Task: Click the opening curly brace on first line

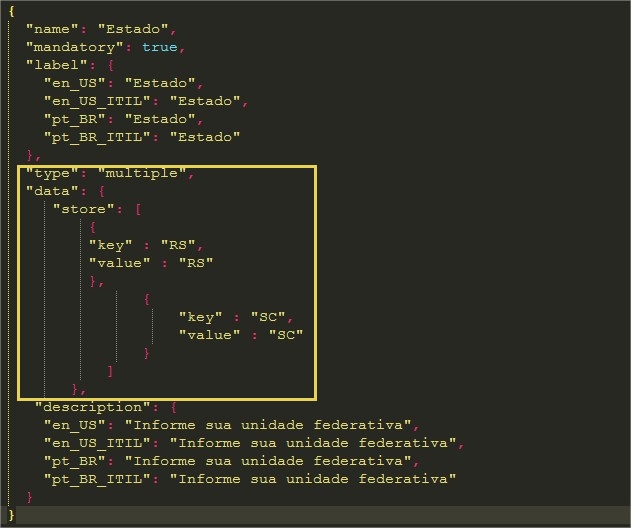Action: [11, 10]
